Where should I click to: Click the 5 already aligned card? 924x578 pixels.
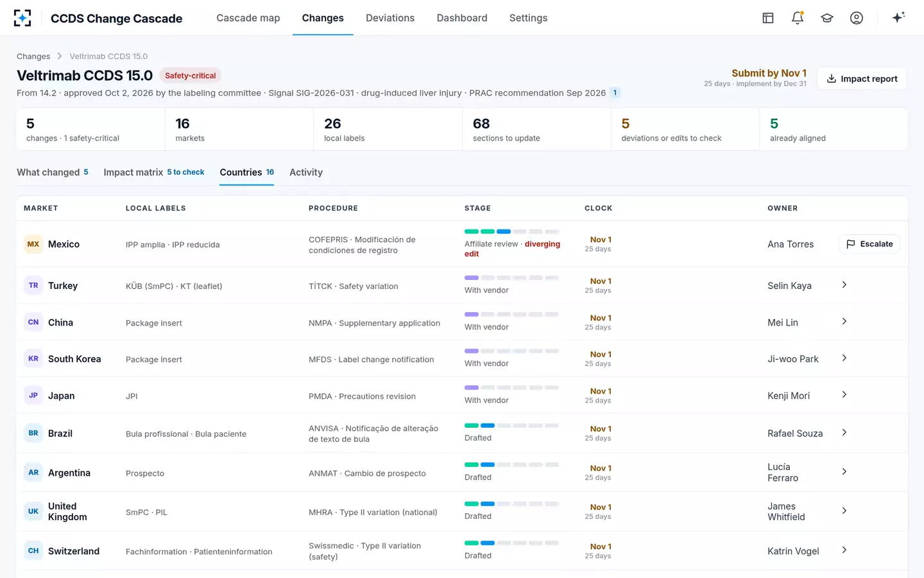pos(834,129)
